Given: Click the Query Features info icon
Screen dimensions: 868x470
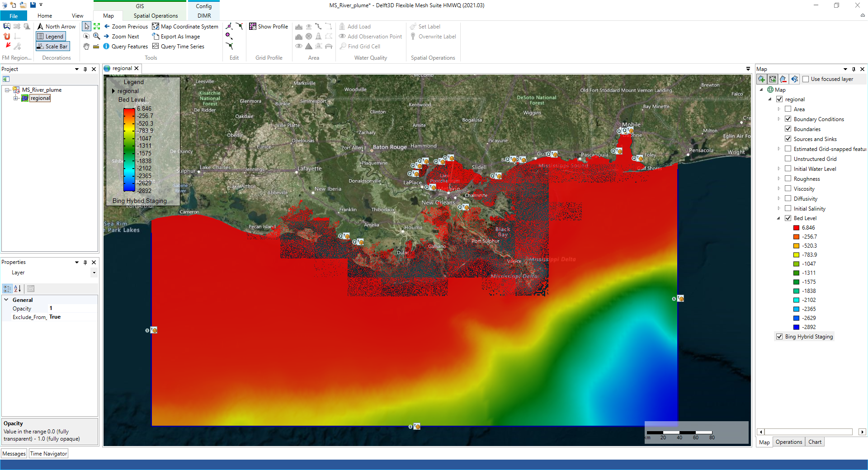Looking at the screenshot, I should (106, 47).
